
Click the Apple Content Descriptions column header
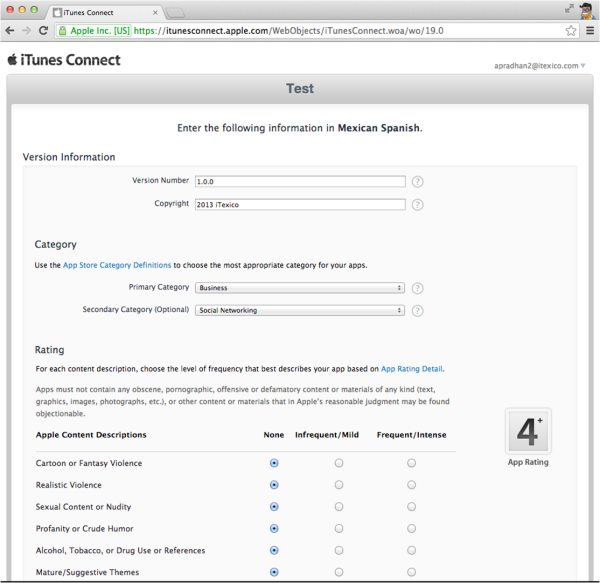(91, 435)
